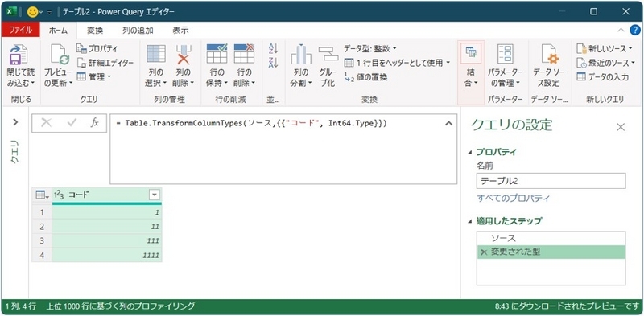644x316 pixels.
Task: Open the table menu icon in the grid corner
Action: point(42,195)
